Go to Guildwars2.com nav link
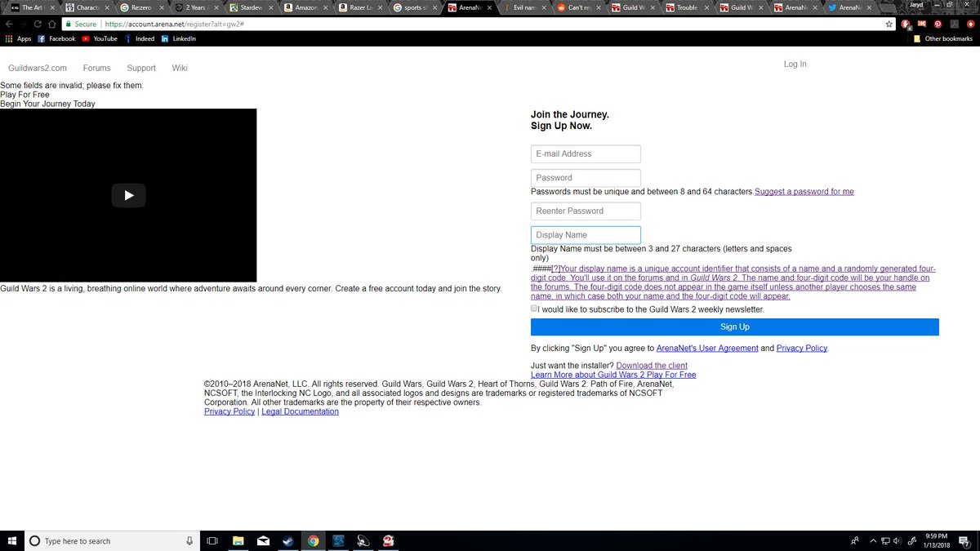Viewport: 980px width, 551px height. click(x=38, y=68)
